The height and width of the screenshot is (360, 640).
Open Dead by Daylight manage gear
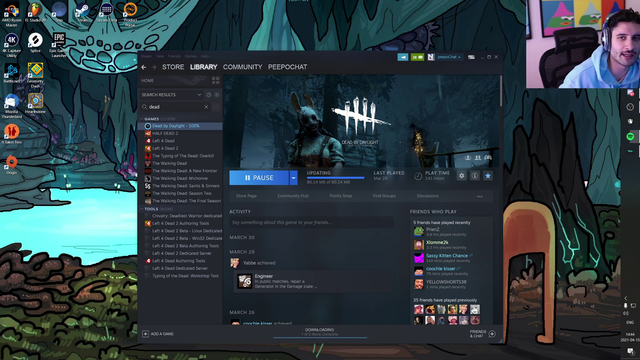click(462, 176)
